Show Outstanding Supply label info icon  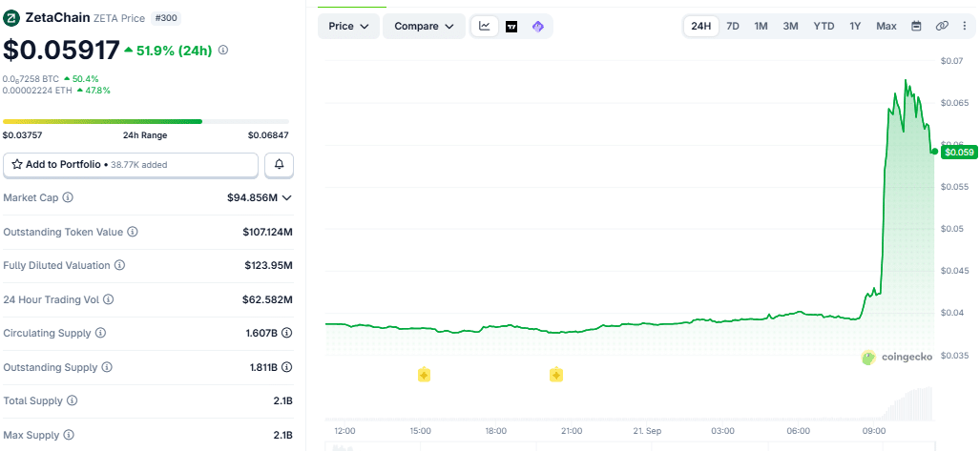(x=107, y=367)
